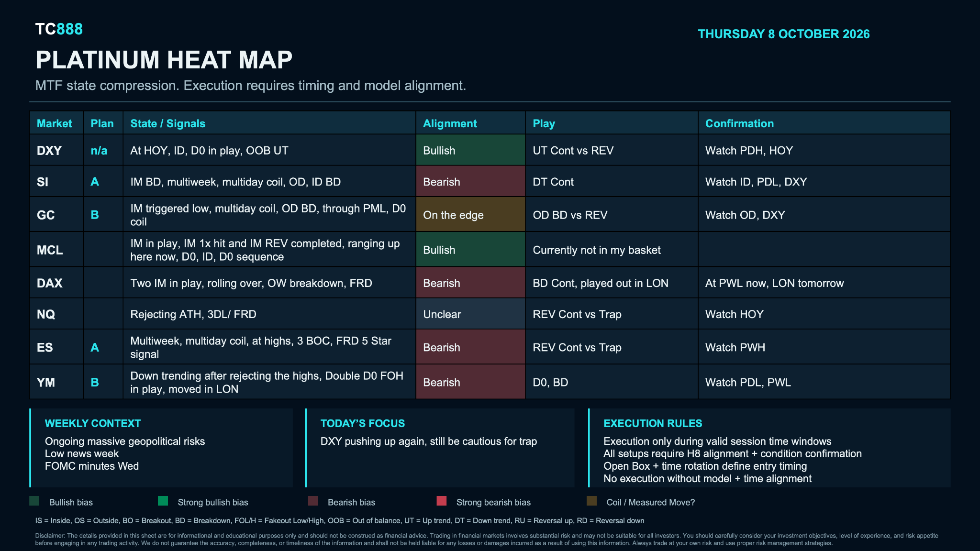Click the WEEKLY CONTEXT heading
The image size is (980, 551).
(93, 423)
